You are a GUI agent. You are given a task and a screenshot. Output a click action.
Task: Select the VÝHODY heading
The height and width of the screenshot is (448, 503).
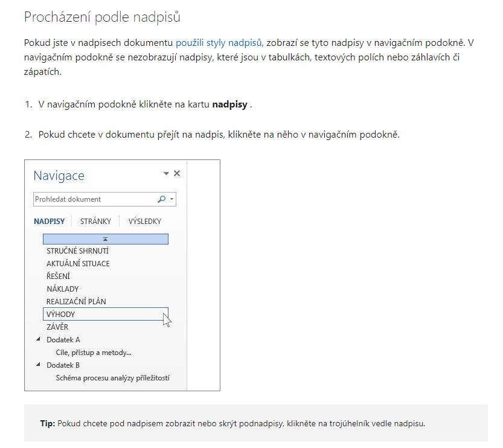[x=105, y=314]
